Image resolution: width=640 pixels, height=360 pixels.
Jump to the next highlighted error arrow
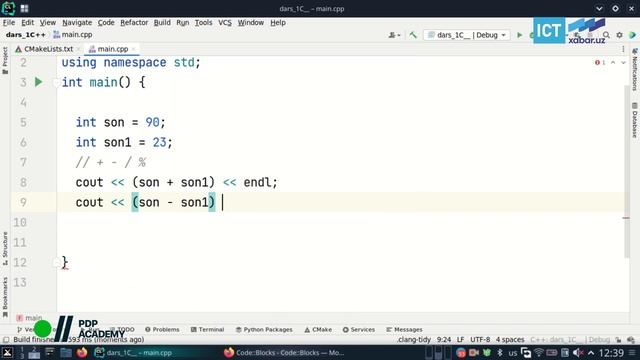pyautogui.click(x=623, y=62)
